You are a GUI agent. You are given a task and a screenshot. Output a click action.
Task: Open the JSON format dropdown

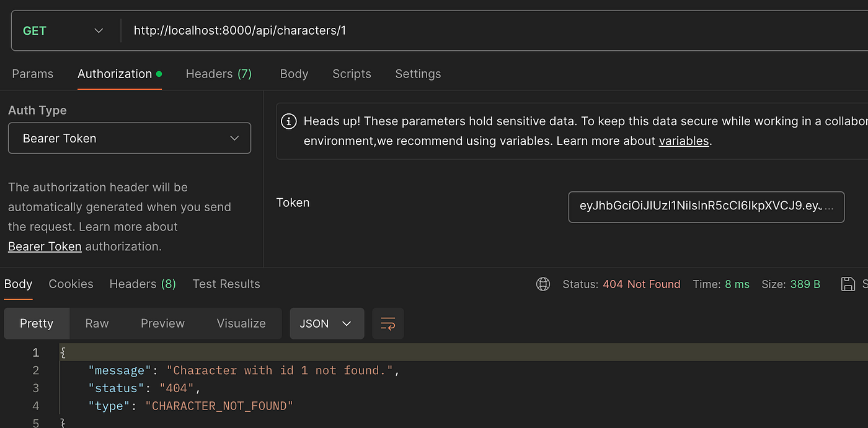[x=326, y=323]
